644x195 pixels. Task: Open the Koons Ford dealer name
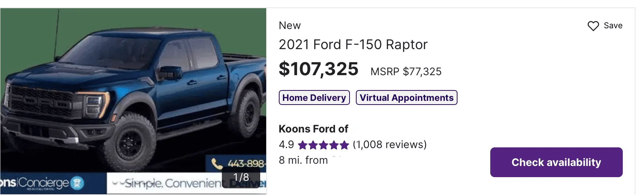point(313,129)
